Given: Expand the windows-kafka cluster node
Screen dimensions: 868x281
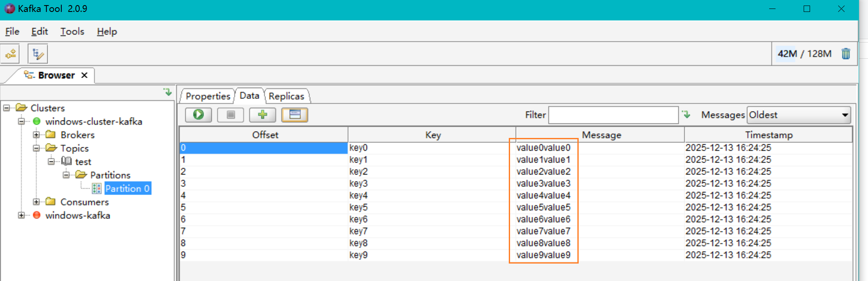Looking at the screenshot, I should click(x=21, y=215).
